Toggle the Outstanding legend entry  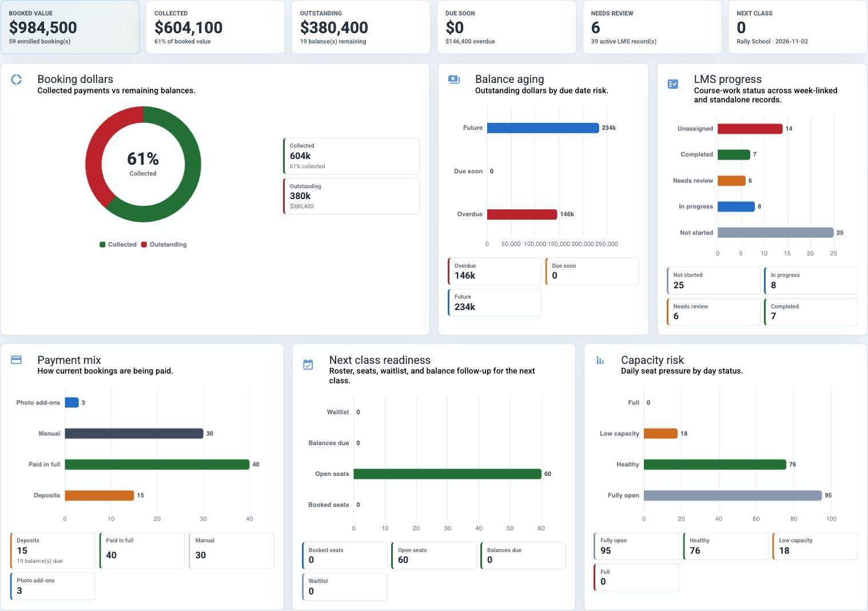pyautogui.click(x=164, y=244)
